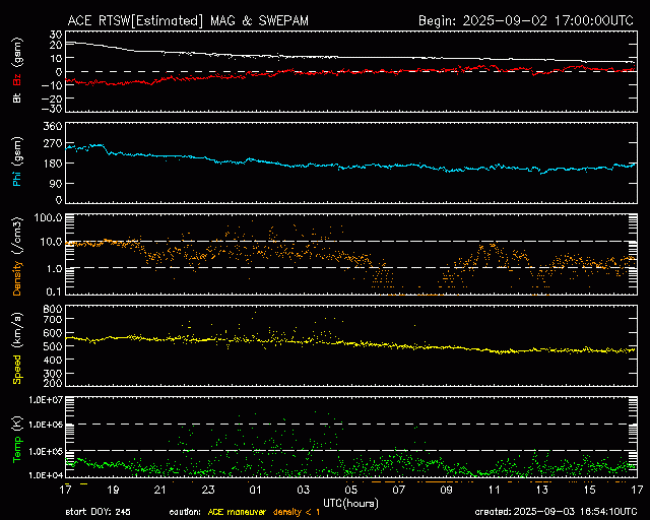The height and width of the screenshot is (520, 650).
Task: Click the '180' tick on the Phi axis
Action: point(53,163)
